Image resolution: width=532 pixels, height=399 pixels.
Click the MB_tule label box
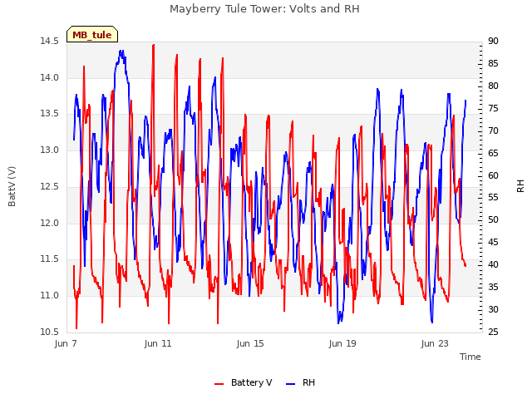tap(92, 34)
